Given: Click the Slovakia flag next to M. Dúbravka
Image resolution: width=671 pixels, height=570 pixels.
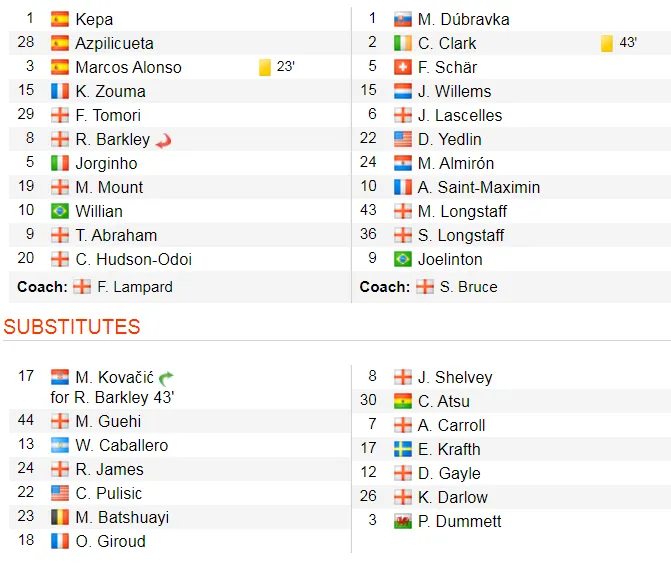Looking at the screenshot, I should [403, 19].
